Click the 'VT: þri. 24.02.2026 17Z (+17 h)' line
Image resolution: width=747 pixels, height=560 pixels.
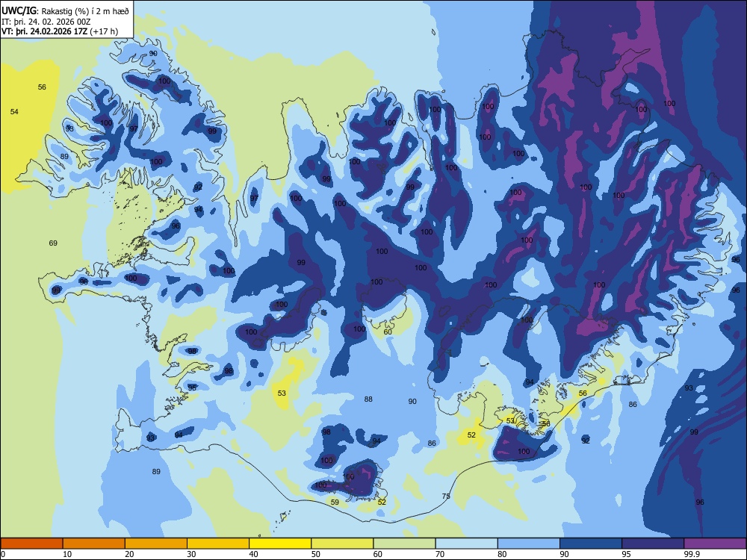(60, 31)
